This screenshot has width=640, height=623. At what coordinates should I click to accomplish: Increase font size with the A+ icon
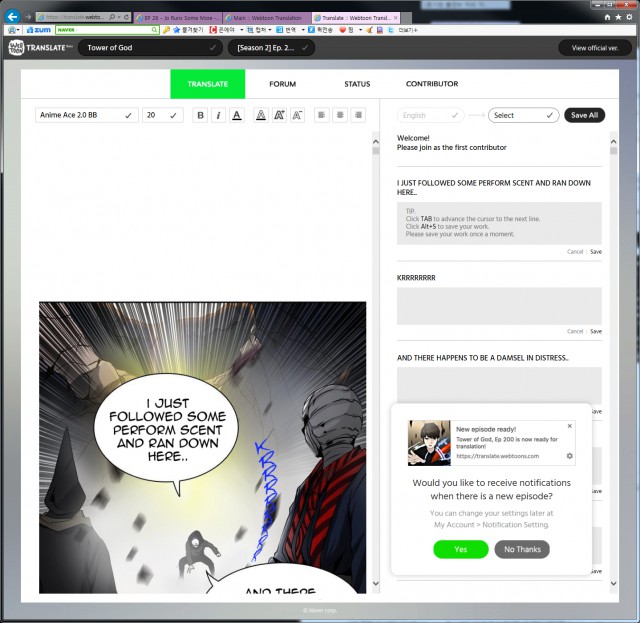coord(278,116)
